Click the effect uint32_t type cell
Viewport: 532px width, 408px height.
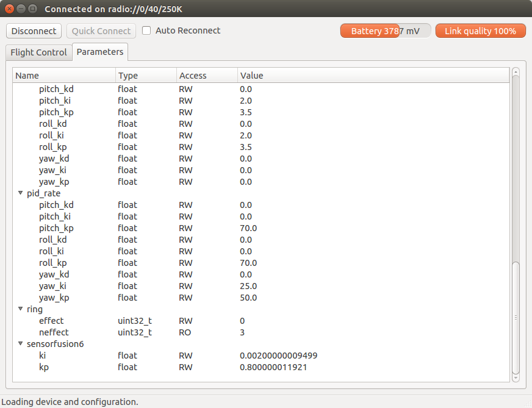(135, 321)
